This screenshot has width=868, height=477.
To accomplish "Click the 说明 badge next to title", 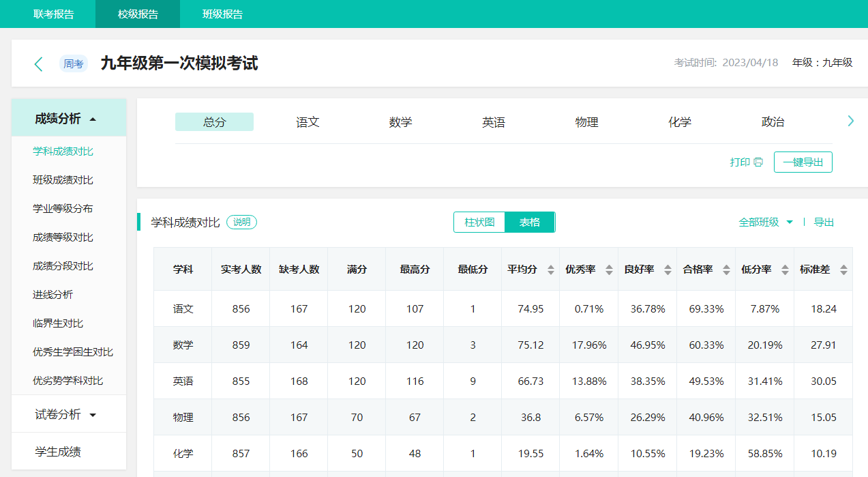I will tap(241, 222).
